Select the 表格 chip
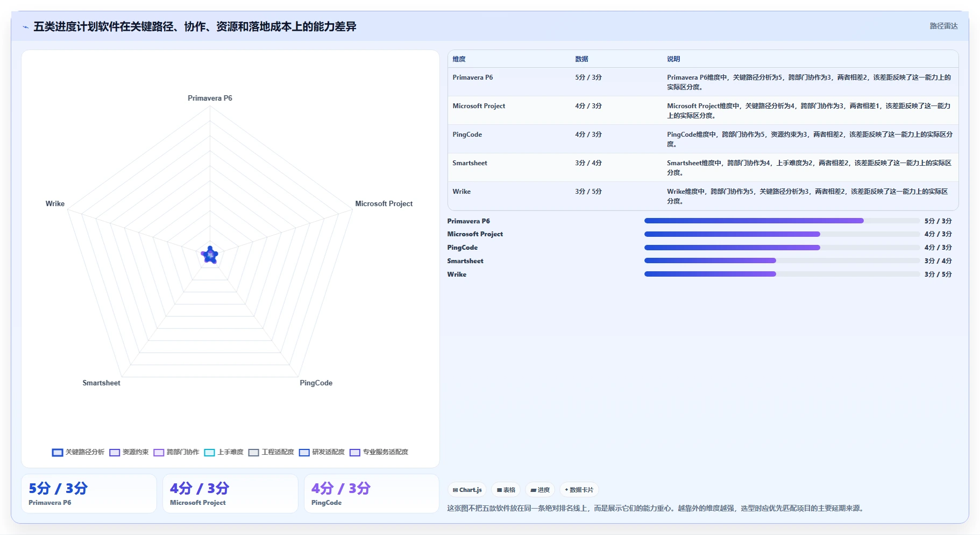Viewport: 980px width, 535px height. pos(506,490)
